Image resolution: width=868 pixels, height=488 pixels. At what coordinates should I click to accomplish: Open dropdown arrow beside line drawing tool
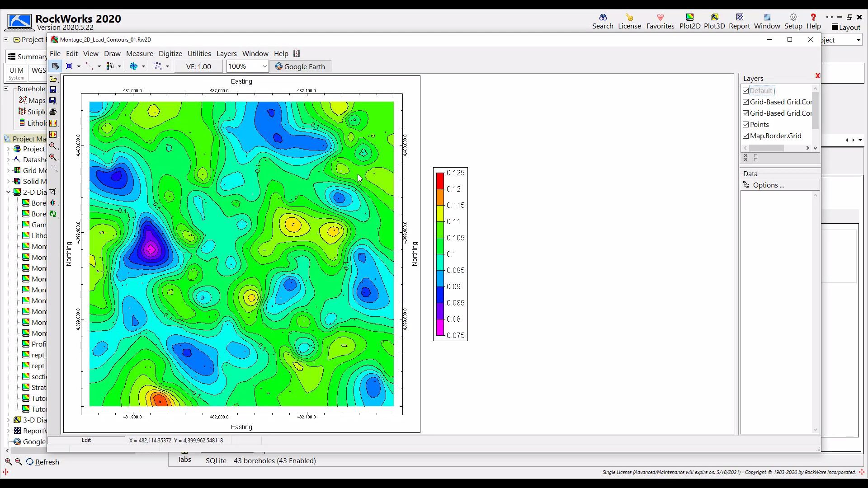tap(99, 66)
